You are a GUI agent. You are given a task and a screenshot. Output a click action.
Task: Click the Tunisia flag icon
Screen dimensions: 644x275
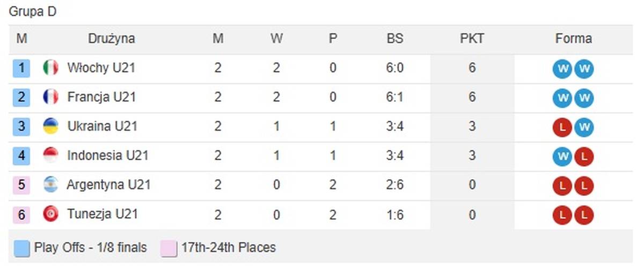coord(50,214)
